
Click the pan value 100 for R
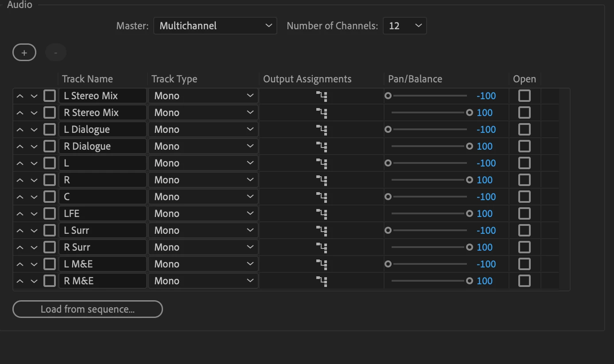pyautogui.click(x=485, y=180)
